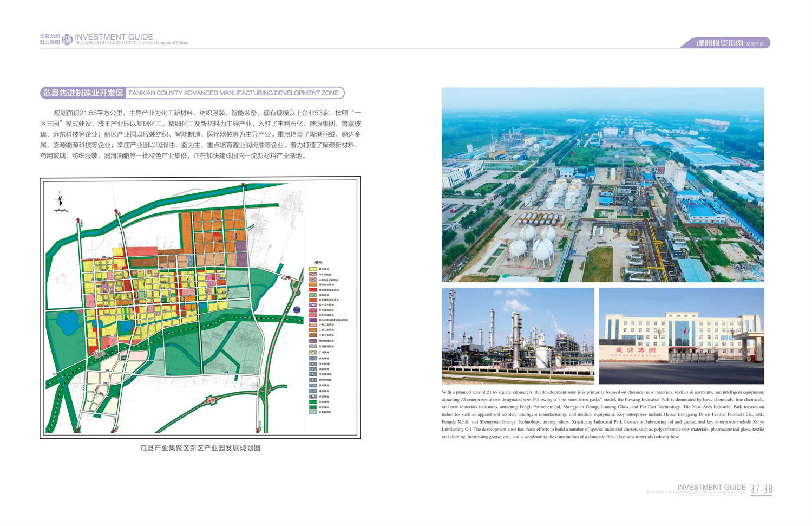Click the purple 濮阳投资指南 tab at top right
Screen dimensions: 812x526
[725, 43]
